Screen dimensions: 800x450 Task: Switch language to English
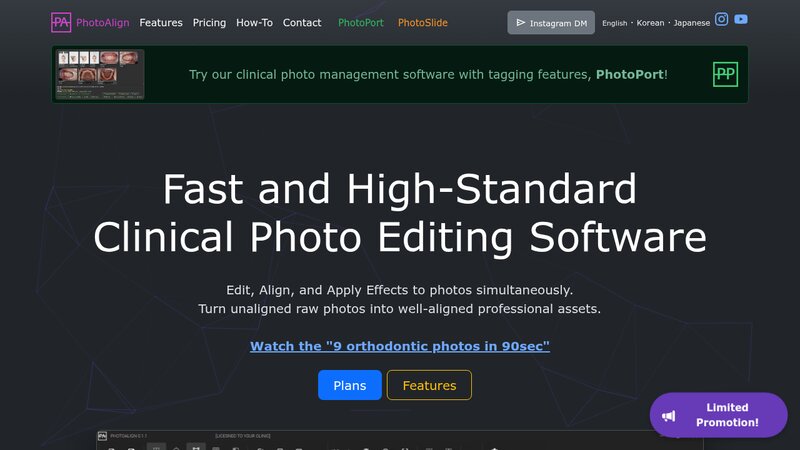[614, 23]
